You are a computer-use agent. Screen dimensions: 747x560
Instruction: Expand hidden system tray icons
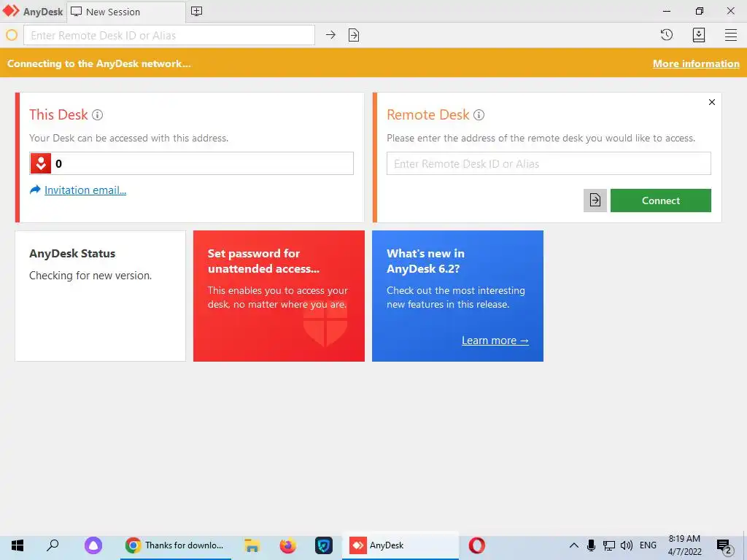[x=574, y=545]
